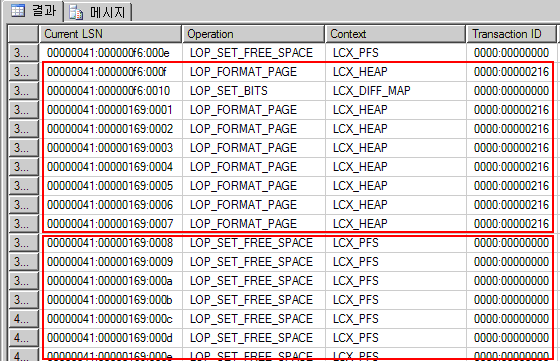Select LCX_HEAP context in row 169:0006

point(396,205)
